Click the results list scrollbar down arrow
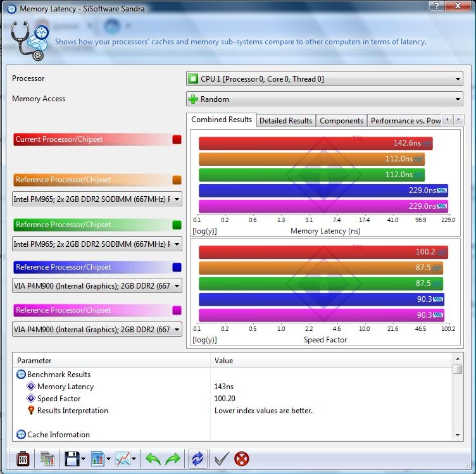Image resolution: width=476 pixels, height=474 pixels. click(458, 435)
